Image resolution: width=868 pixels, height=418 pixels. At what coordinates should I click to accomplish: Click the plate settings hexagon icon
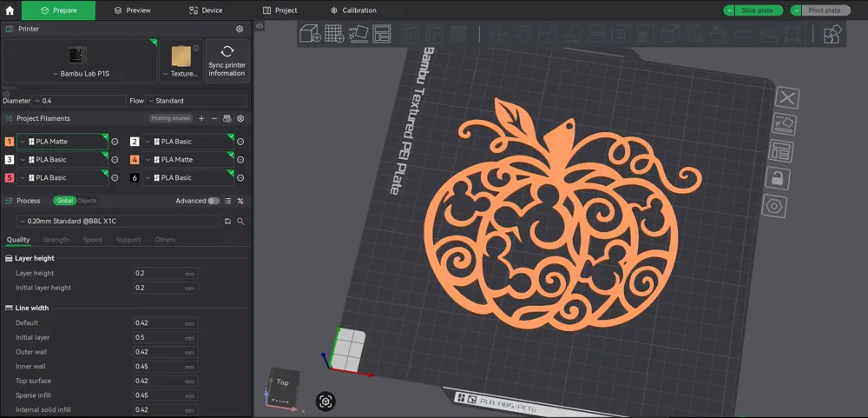[x=774, y=206]
